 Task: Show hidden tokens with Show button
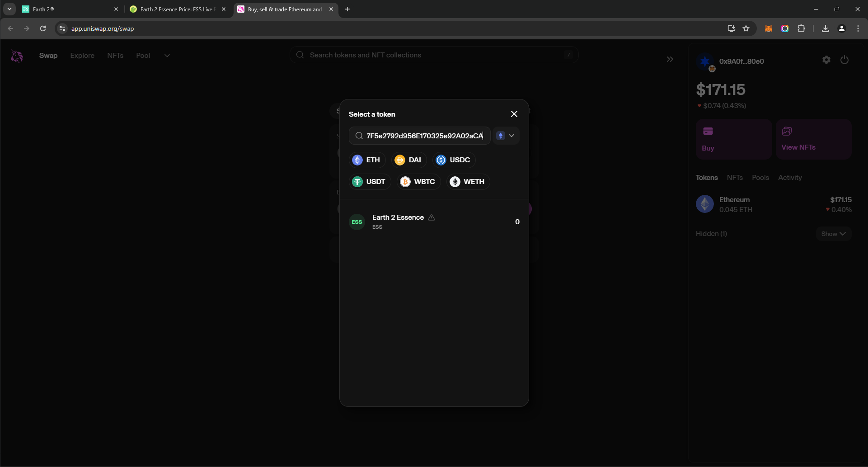(x=834, y=234)
